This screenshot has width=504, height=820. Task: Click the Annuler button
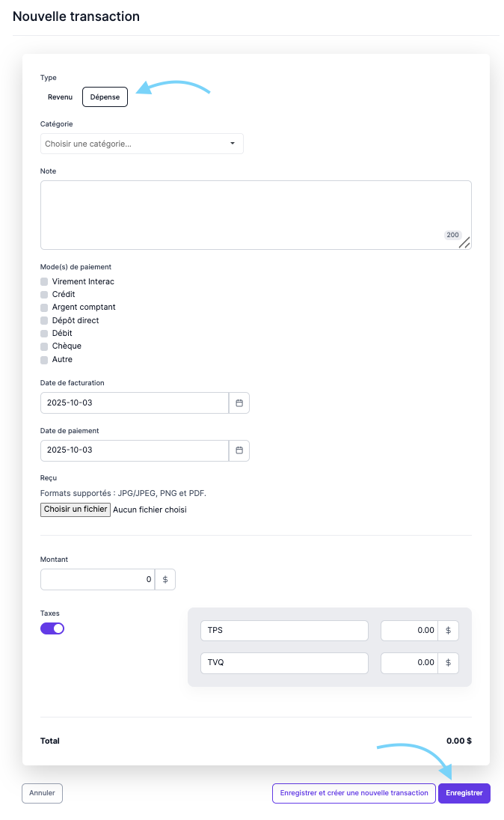pyautogui.click(x=42, y=793)
